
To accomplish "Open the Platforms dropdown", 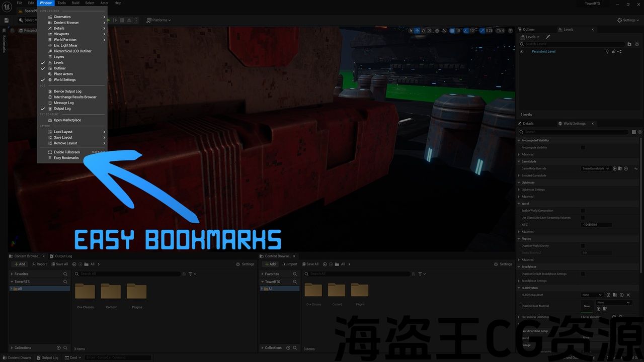I will 159,20.
